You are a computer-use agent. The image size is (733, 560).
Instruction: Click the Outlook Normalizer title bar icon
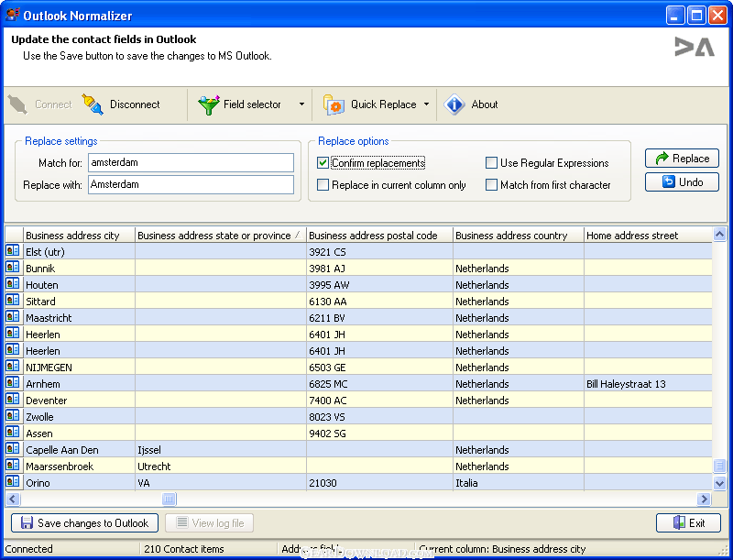(12, 15)
